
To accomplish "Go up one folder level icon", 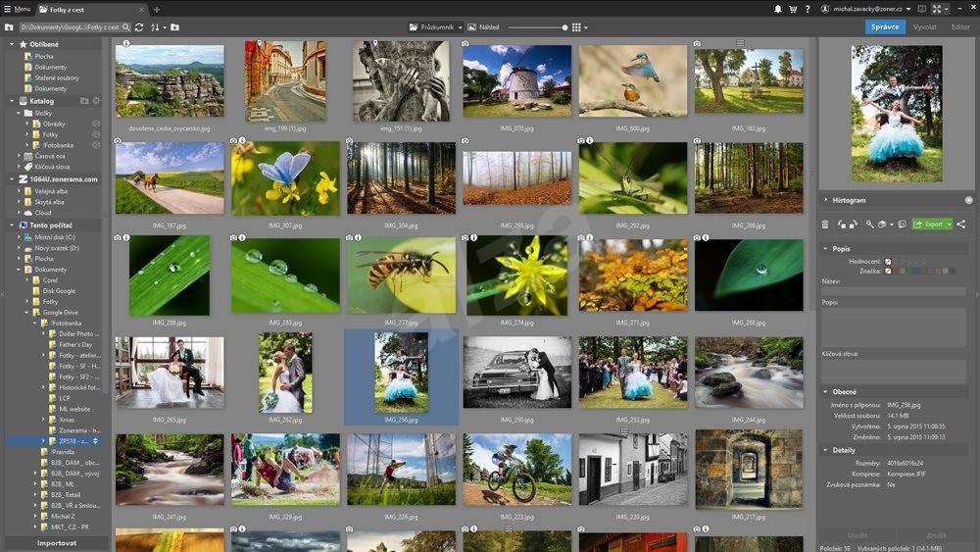I will [9, 26].
